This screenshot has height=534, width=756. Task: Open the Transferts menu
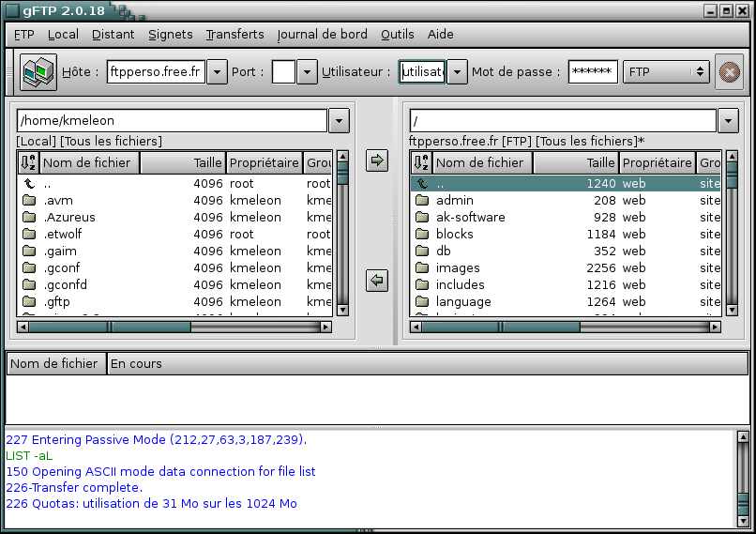[x=234, y=34]
